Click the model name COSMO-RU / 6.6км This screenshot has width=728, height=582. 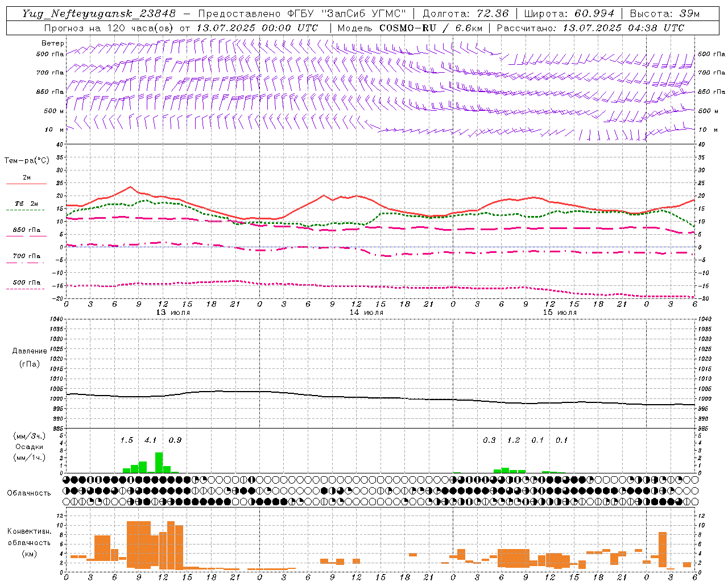(x=431, y=28)
